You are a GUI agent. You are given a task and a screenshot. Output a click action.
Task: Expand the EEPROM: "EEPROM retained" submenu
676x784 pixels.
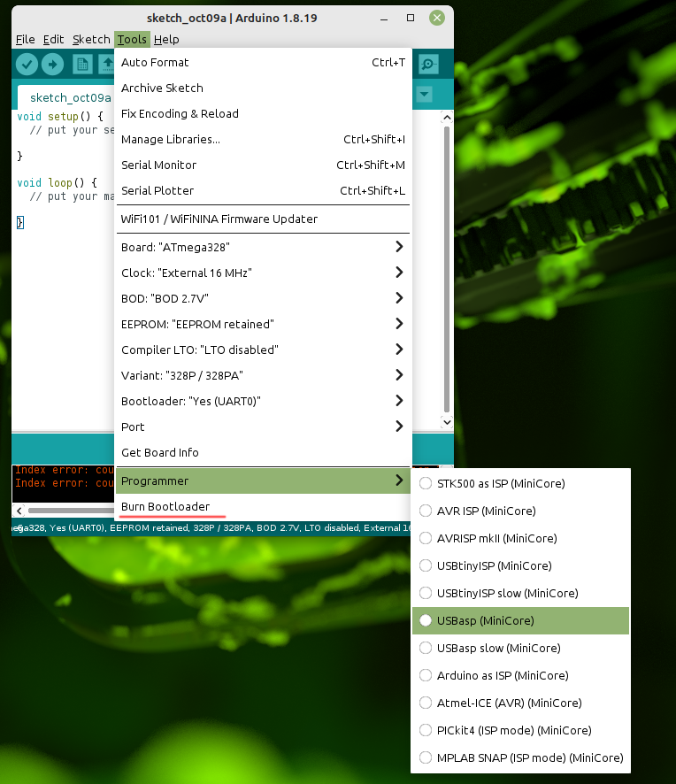[x=263, y=324]
